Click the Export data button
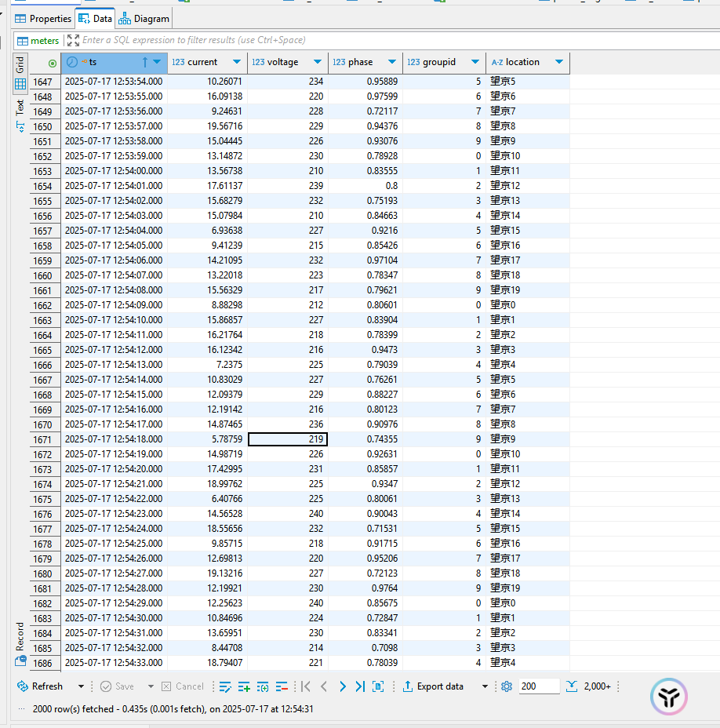 [433, 686]
